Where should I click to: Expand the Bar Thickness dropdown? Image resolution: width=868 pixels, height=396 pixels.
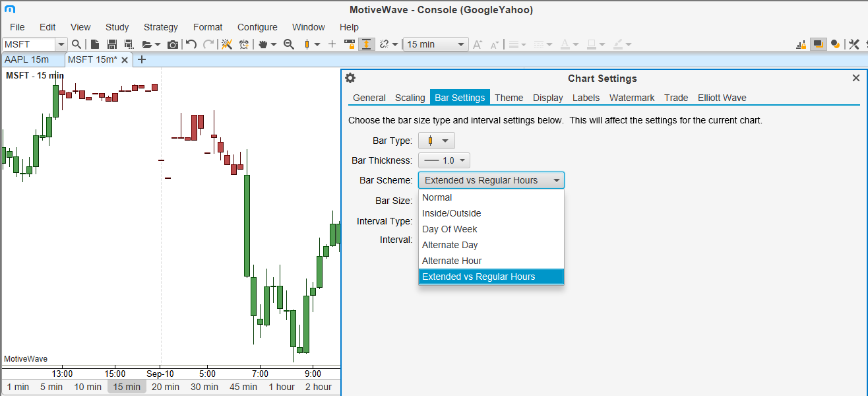point(444,160)
